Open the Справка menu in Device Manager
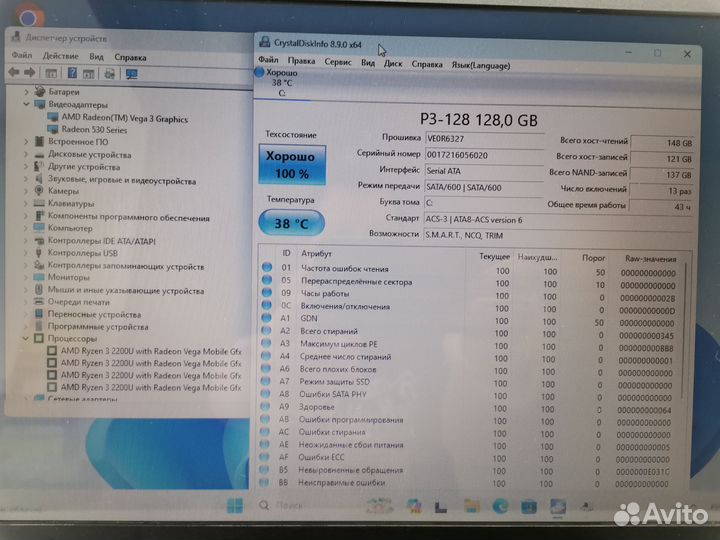 (x=130, y=57)
